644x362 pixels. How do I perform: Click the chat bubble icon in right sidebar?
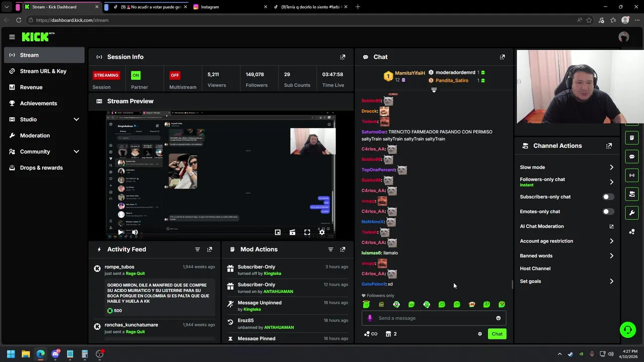[632, 156]
